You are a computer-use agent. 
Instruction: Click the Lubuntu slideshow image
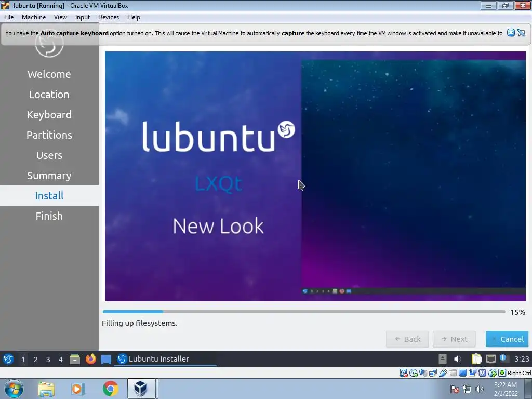pos(315,176)
